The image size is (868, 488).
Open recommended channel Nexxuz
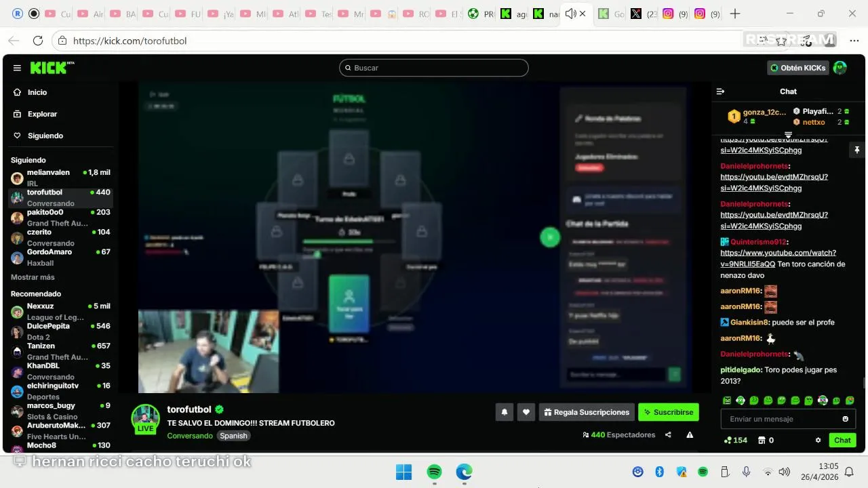click(60, 311)
